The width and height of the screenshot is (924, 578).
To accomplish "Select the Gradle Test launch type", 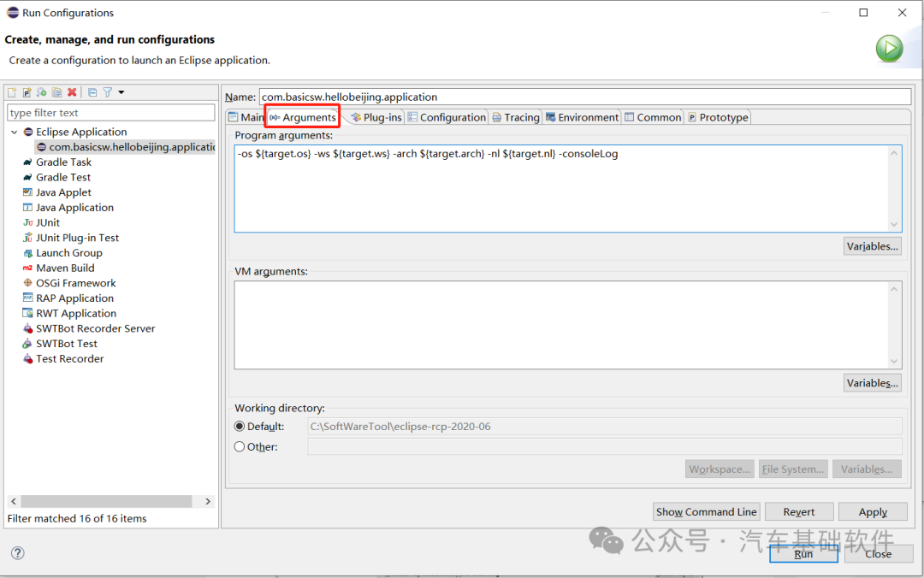I will click(x=63, y=177).
